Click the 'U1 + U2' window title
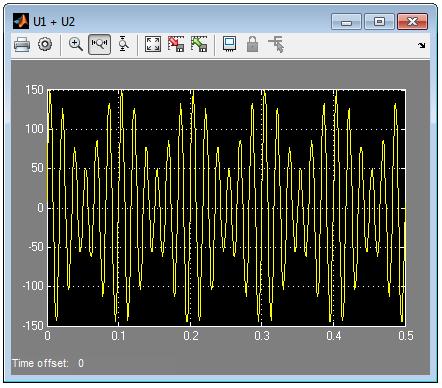Image resolution: width=442 pixels, height=388 pixels. pyautogui.click(x=54, y=22)
